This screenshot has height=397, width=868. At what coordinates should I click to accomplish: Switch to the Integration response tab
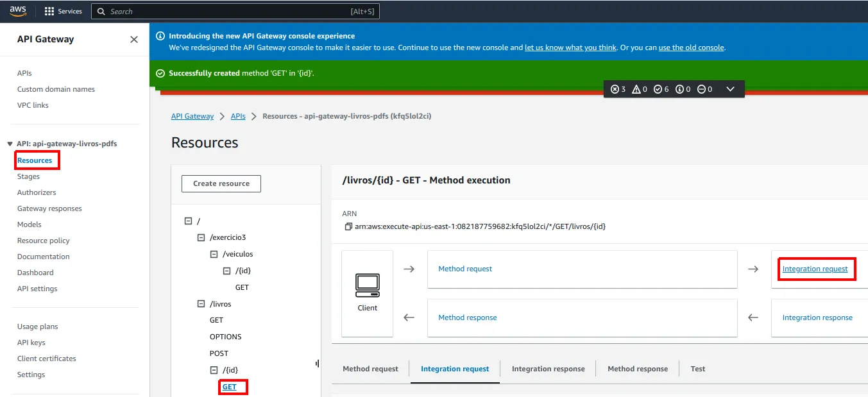tap(548, 369)
